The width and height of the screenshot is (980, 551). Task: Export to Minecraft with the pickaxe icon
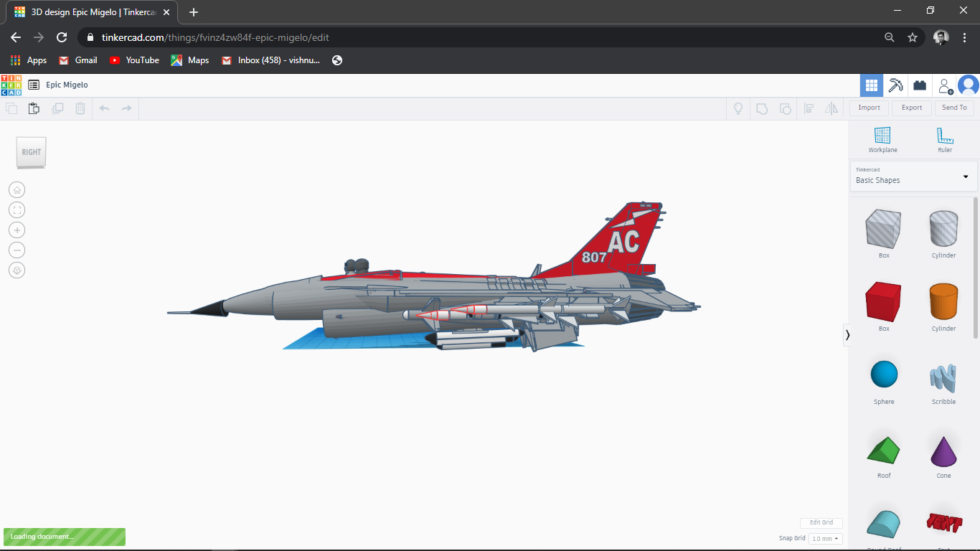(895, 85)
